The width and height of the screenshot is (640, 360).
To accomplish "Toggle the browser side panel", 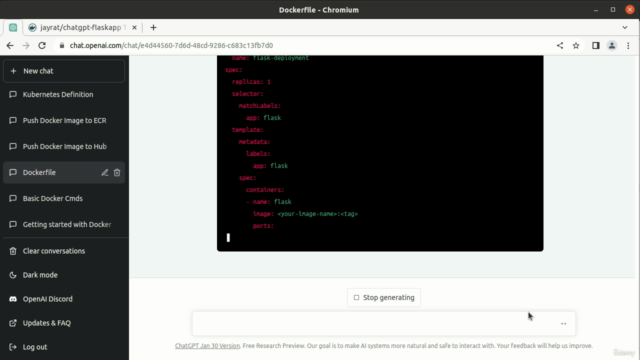I will 596,46.
